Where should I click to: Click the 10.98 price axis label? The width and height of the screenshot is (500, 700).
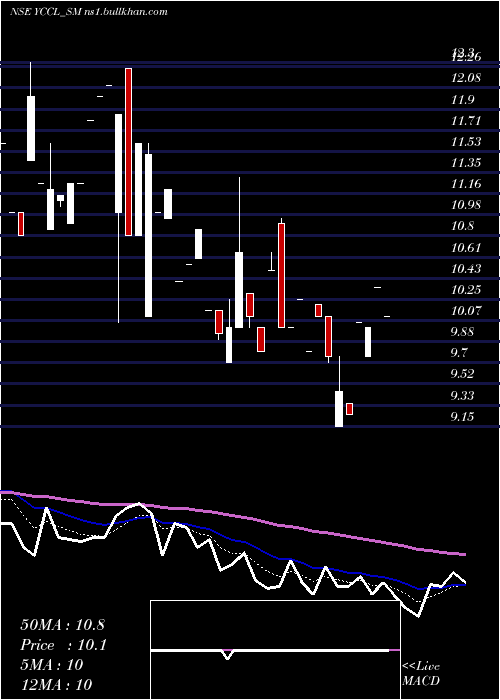(466, 205)
